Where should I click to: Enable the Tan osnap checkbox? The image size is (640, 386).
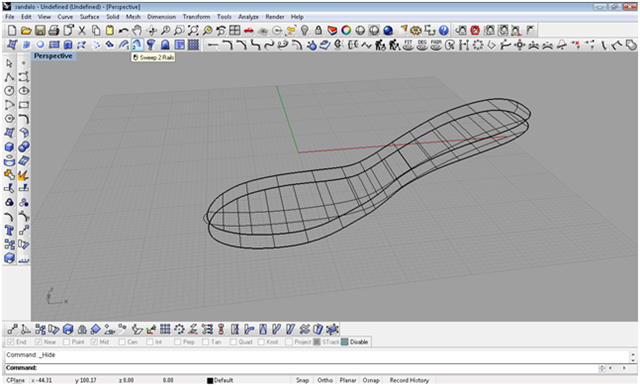(205, 342)
